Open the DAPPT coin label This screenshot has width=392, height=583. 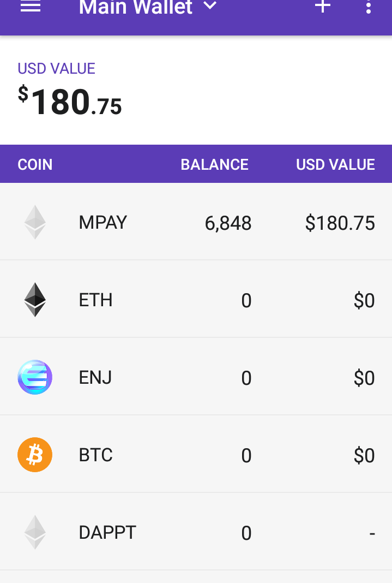(x=107, y=532)
